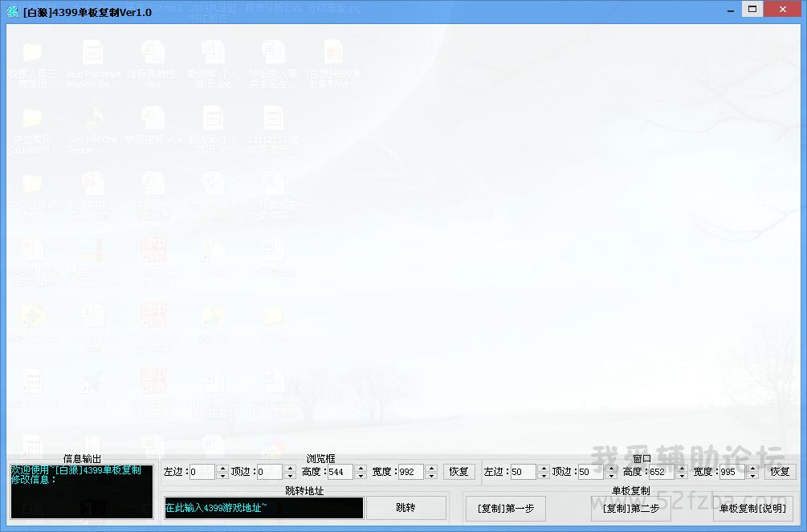
Task: Increase browser frame 高度 544 with up arrow
Action: pyautogui.click(x=361, y=468)
